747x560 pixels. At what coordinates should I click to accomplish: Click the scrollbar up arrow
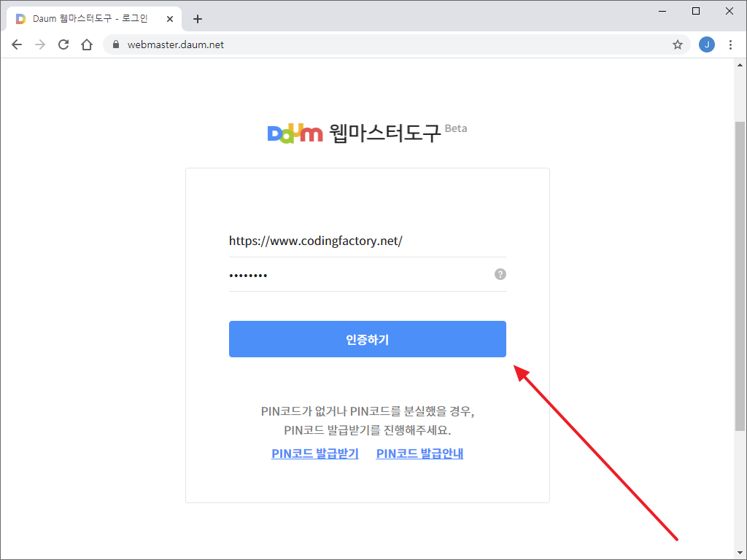740,65
